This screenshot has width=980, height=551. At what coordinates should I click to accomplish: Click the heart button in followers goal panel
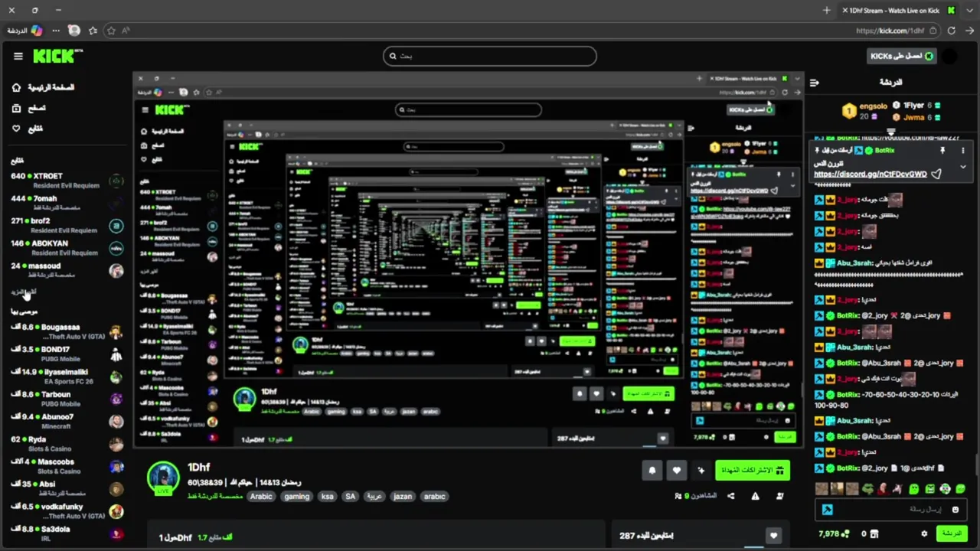click(x=773, y=536)
